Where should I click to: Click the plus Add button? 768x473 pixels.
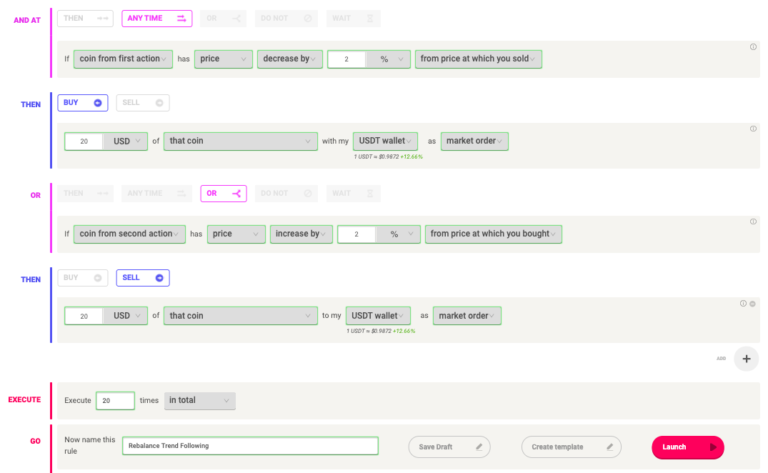746,359
